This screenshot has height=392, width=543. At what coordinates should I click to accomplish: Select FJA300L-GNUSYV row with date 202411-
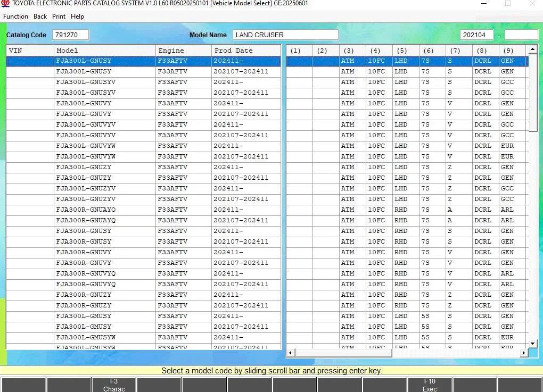pos(143,82)
